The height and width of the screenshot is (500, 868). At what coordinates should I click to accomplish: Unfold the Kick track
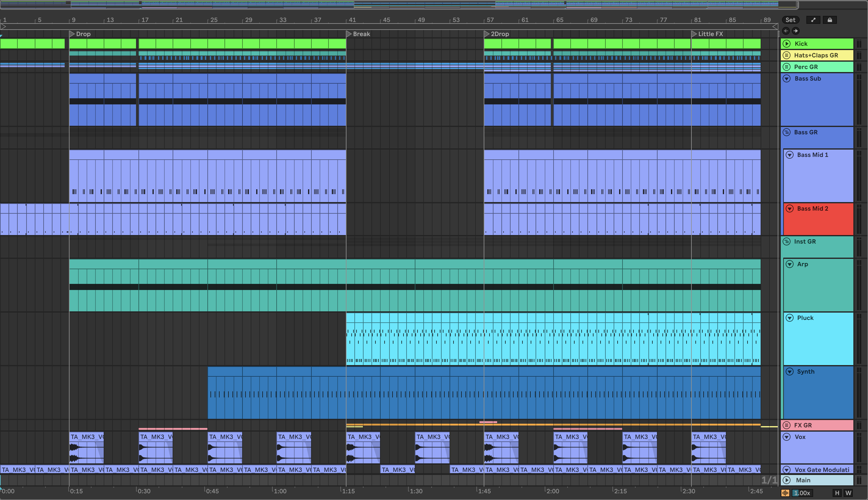[x=787, y=44]
